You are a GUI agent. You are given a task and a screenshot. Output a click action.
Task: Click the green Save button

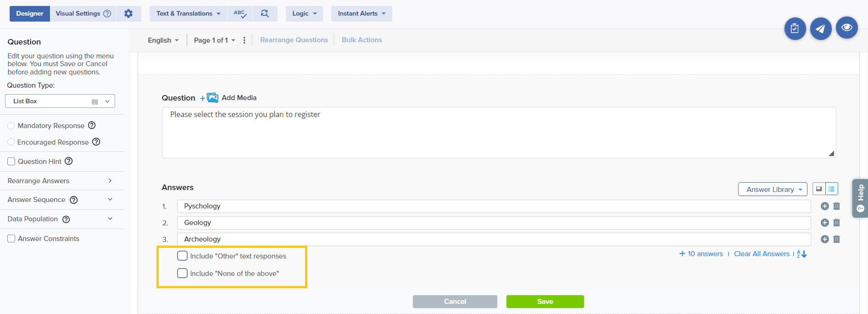[545, 302]
